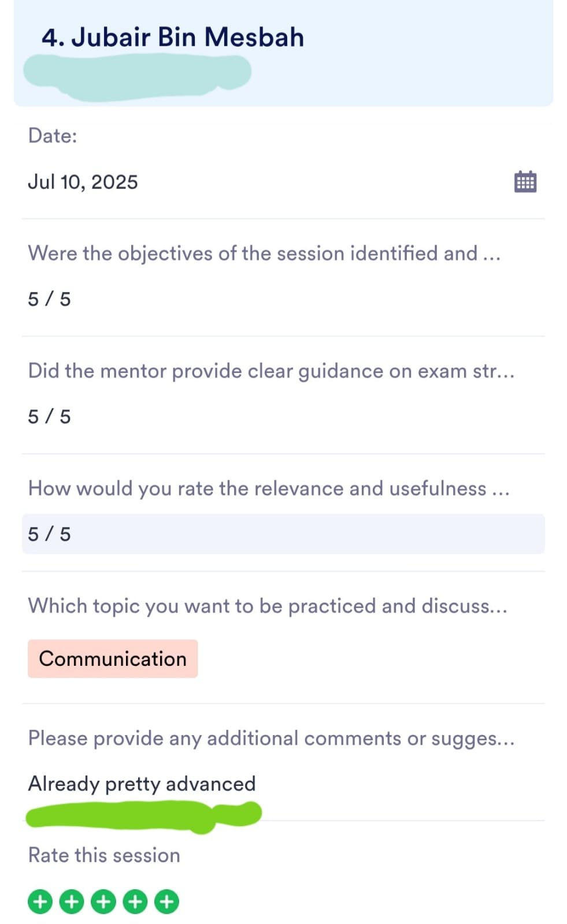Click the second green rating plus icon
Screen dimensions: 567x924
point(72,901)
